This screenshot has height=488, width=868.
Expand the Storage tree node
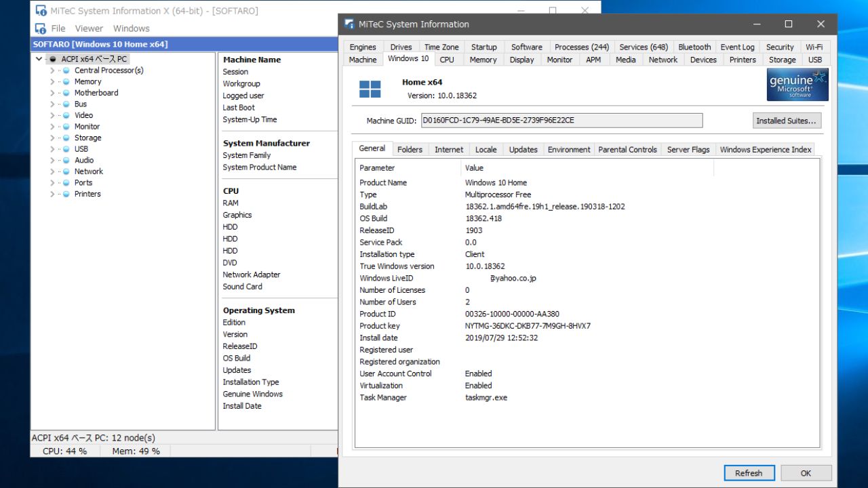[x=52, y=138]
